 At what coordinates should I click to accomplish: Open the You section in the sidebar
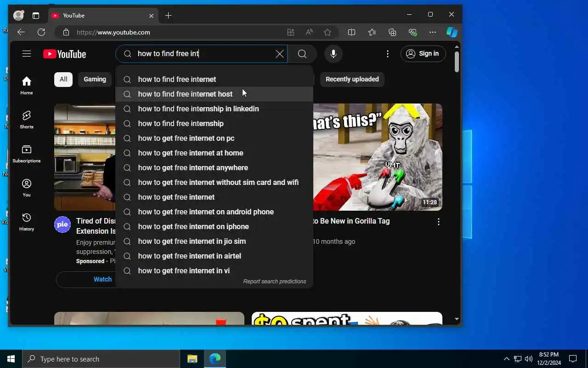tap(27, 188)
